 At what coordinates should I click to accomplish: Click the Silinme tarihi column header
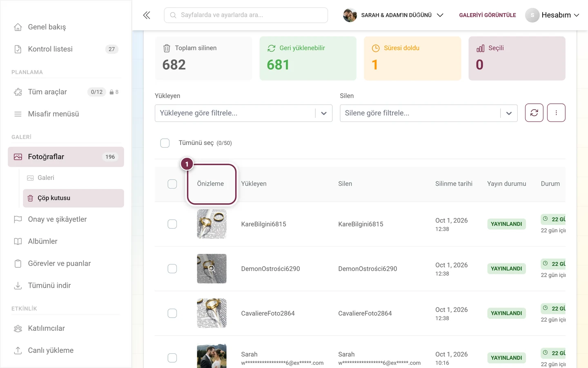coord(454,184)
